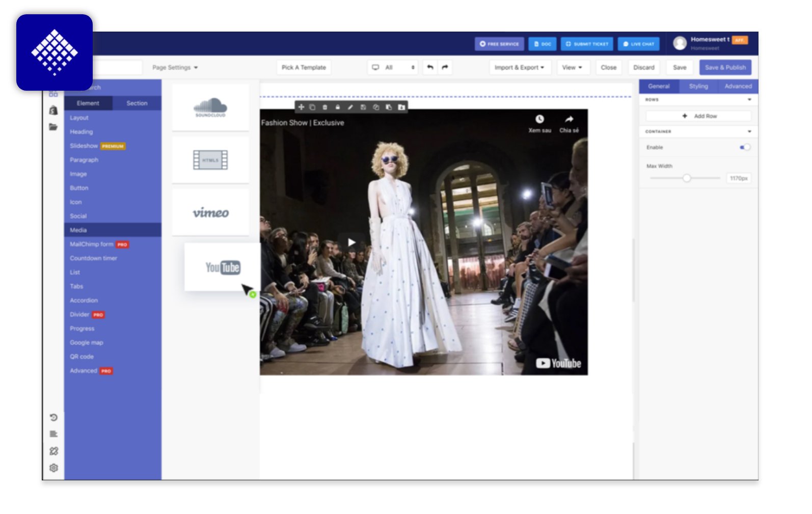Viewport: 812px width, 514px height.
Task: Adjust the Max Width slider handle
Action: click(687, 178)
